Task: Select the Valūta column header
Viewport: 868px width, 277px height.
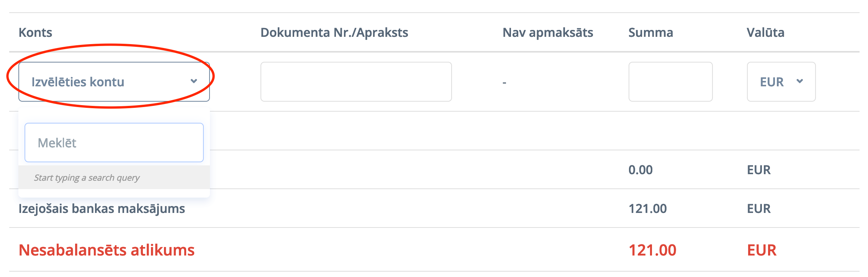Action: point(765,33)
